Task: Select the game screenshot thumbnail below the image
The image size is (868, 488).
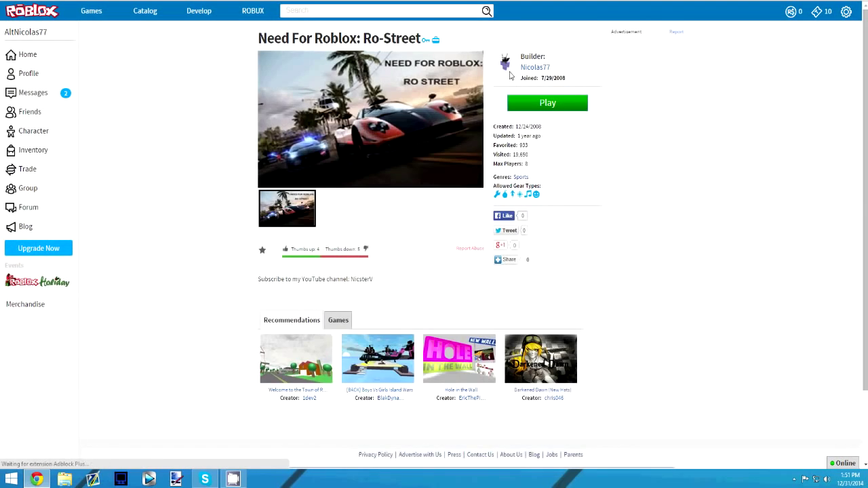Action: click(287, 208)
